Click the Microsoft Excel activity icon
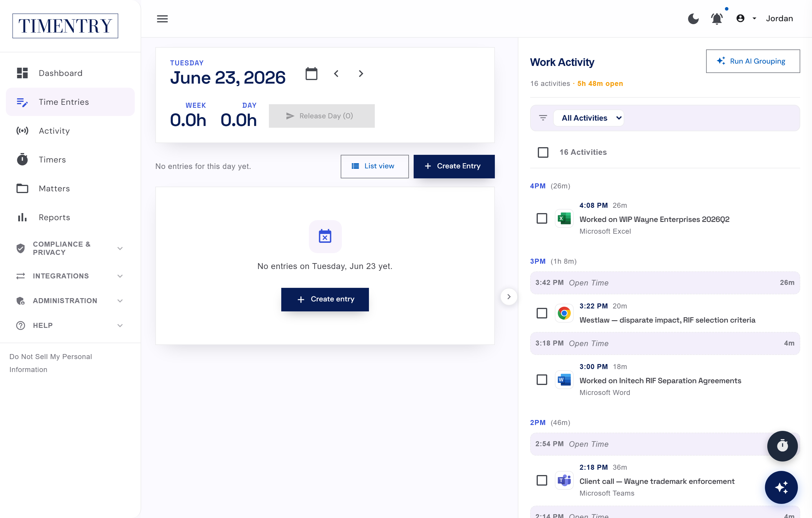 pos(564,218)
